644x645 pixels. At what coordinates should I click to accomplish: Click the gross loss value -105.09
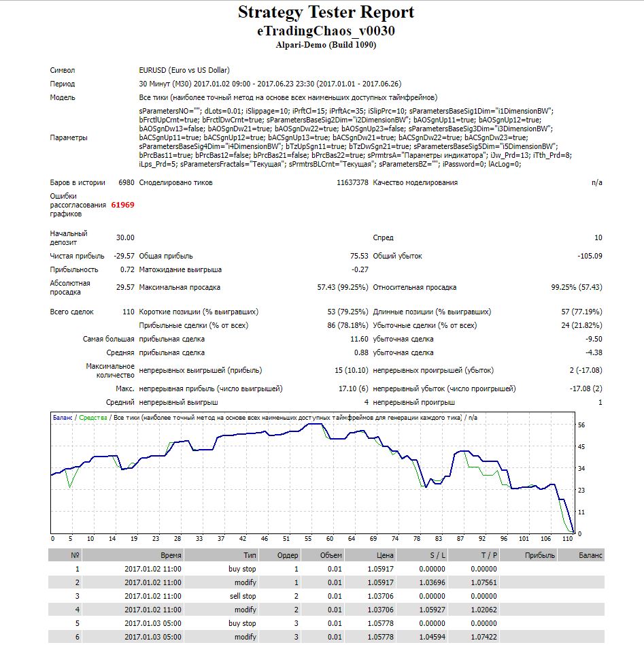point(590,256)
